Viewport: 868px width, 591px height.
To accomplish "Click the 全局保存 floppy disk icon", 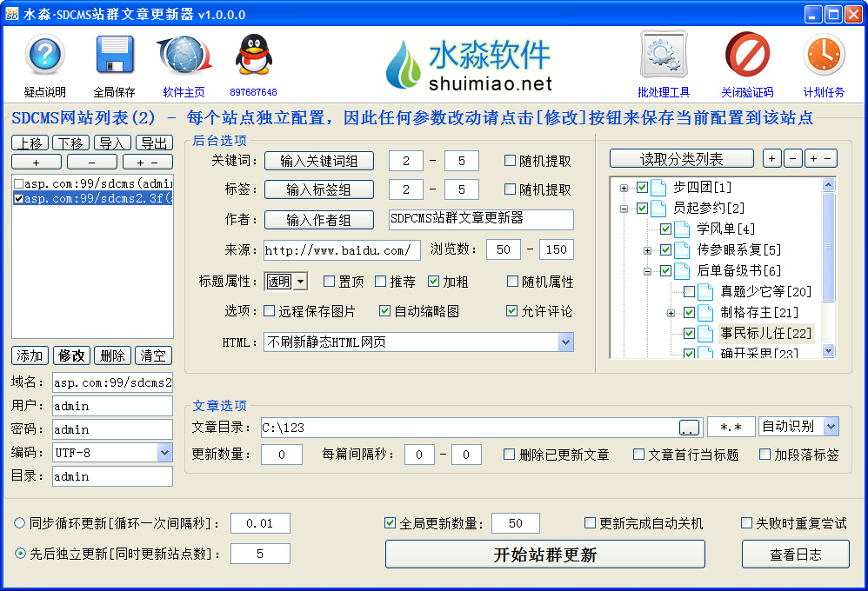I will coord(115,55).
